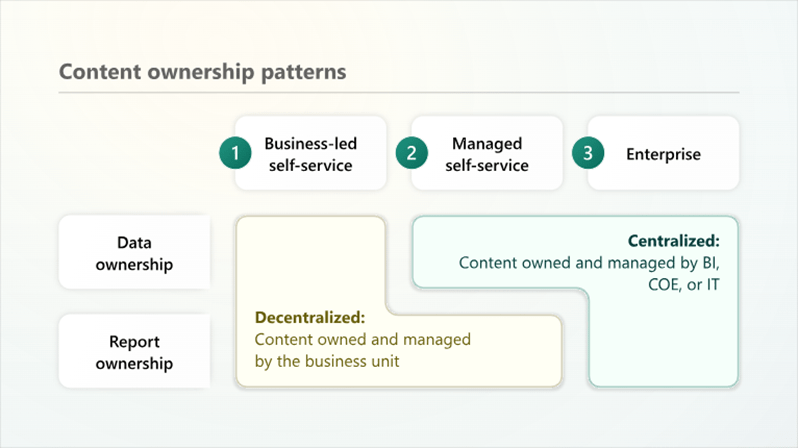Select the bold Centralized: heading
This screenshot has width=798, height=448.
[673, 241]
